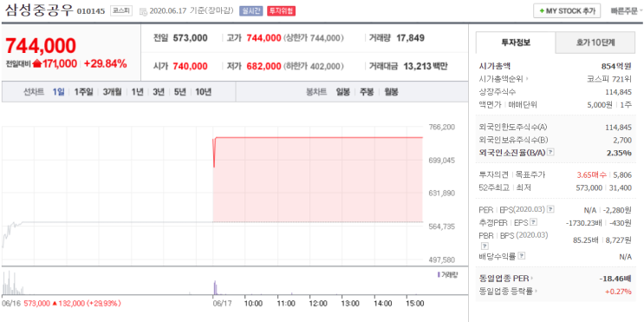Add stock via MY STOCK 추가 button
Screen dimensions: 644x322
coord(567,11)
